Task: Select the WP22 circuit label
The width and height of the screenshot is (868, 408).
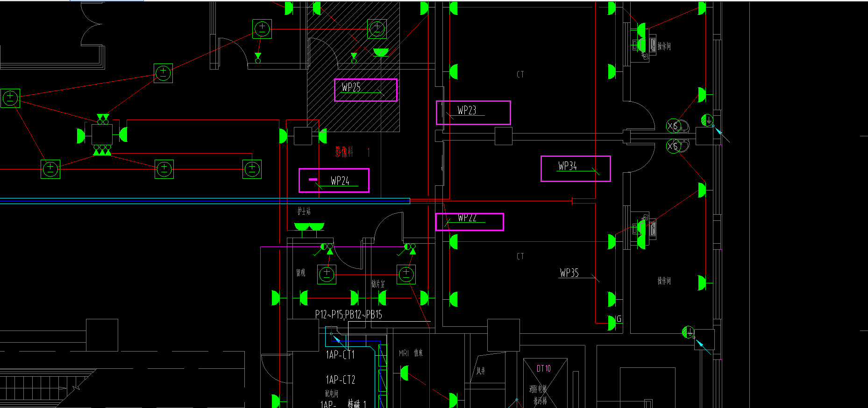Action: pyautogui.click(x=467, y=218)
